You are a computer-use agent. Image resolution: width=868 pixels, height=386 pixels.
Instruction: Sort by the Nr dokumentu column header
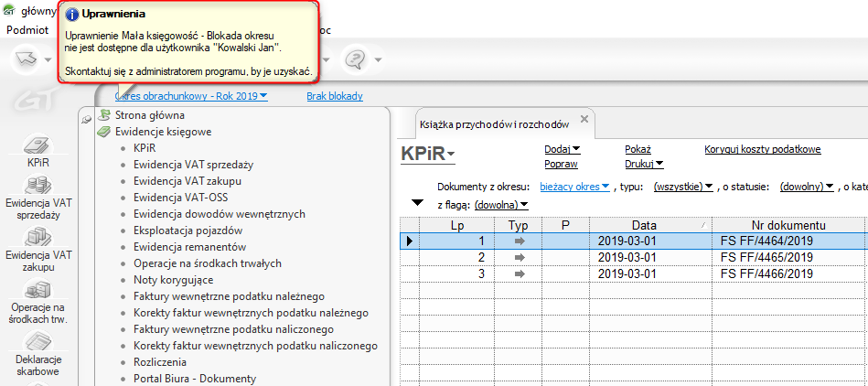click(x=788, y=225)
